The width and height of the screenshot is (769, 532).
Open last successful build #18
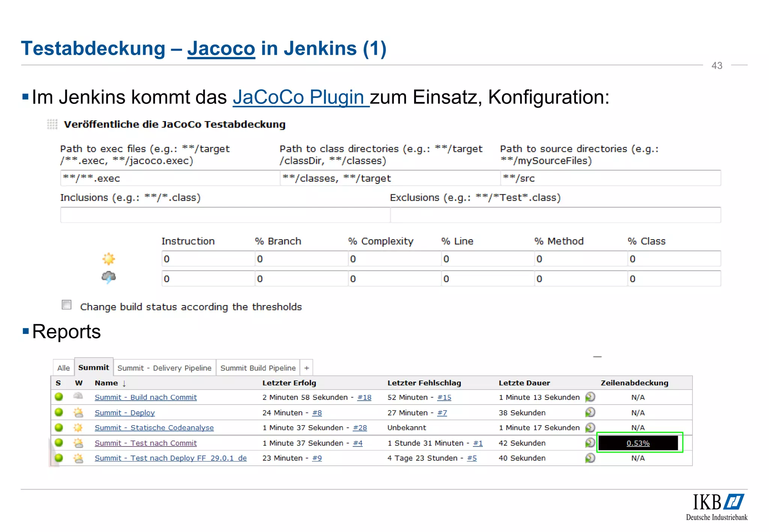[x=364, y=397]
